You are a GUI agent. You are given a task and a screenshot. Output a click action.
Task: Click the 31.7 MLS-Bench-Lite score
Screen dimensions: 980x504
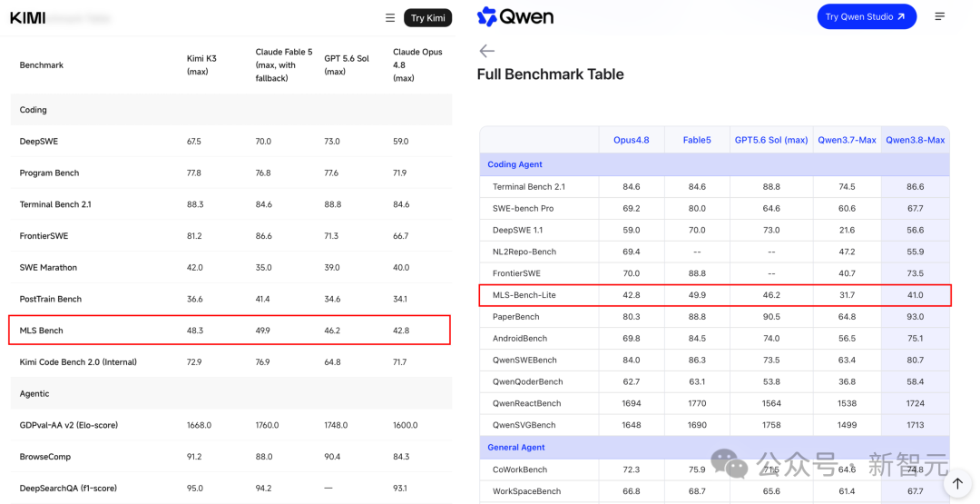pyautogui.click(x=847, y=295)
